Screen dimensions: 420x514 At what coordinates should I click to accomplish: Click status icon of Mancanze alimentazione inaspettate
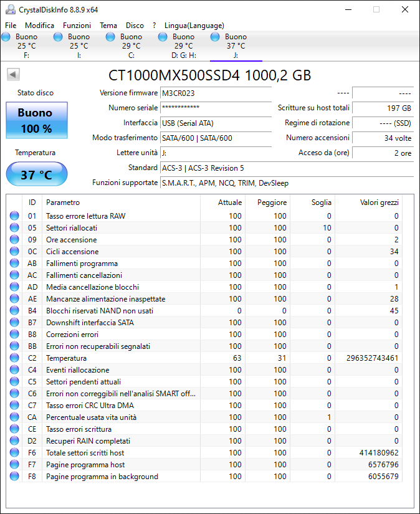14,298
